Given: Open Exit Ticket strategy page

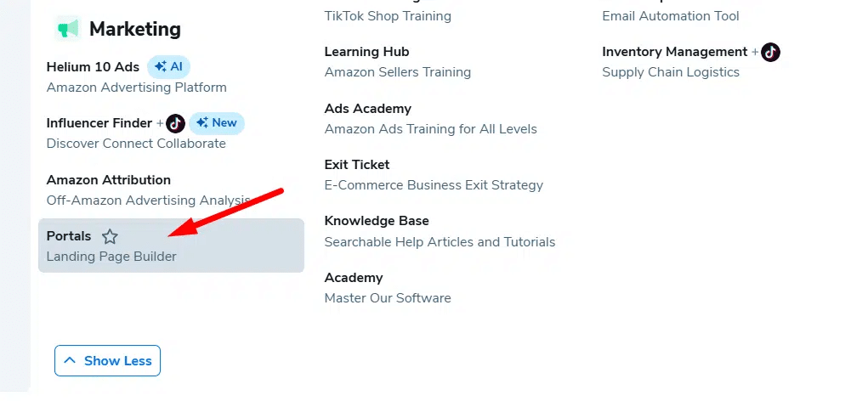Looking at the screenshot, I should [x=357, y=165].
